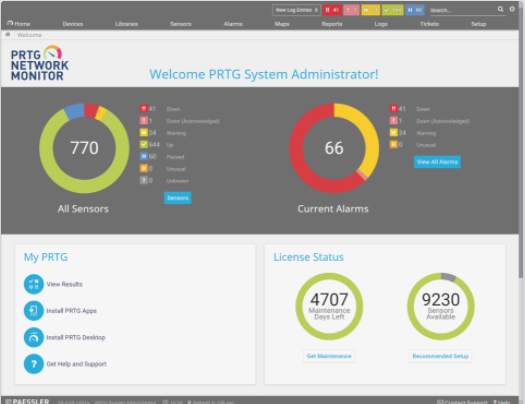Click the Install PRTG Apps link

[x=72, y=311]
